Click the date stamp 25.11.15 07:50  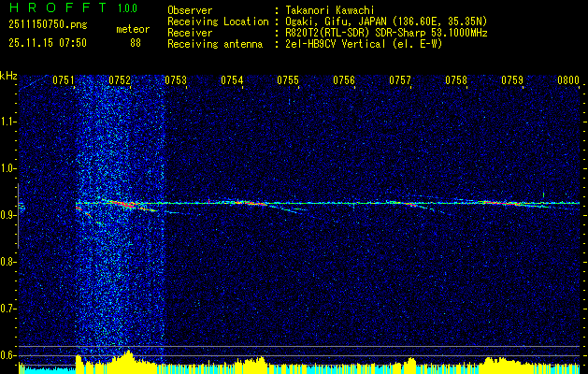[x=48, y=43]
